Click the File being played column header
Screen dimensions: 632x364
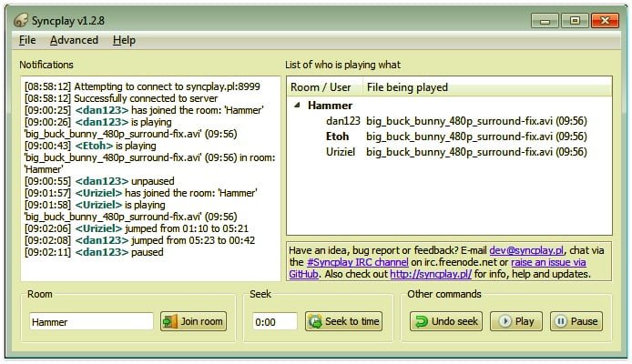tap(487, 87)
